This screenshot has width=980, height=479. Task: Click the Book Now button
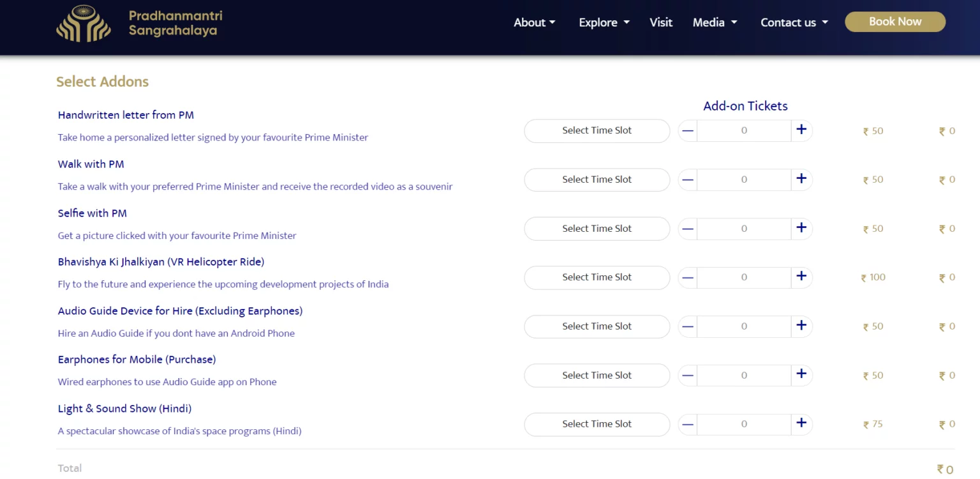point(895,22)
